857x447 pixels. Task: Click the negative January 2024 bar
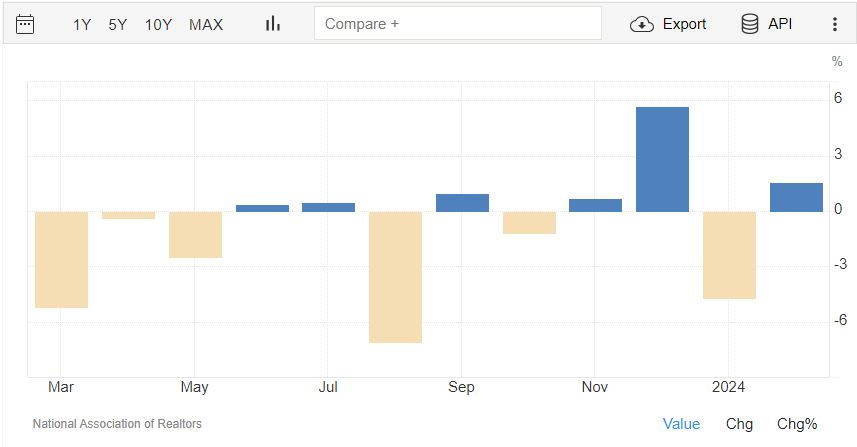tap(729, 255)
